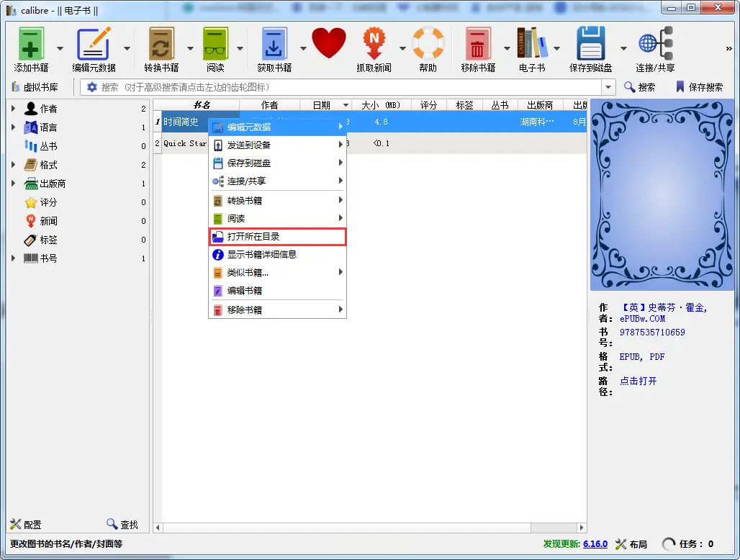Expand the 作者 tree category
Screen dimensions: 740x560
pyautogui.click(x=13, y=109)
